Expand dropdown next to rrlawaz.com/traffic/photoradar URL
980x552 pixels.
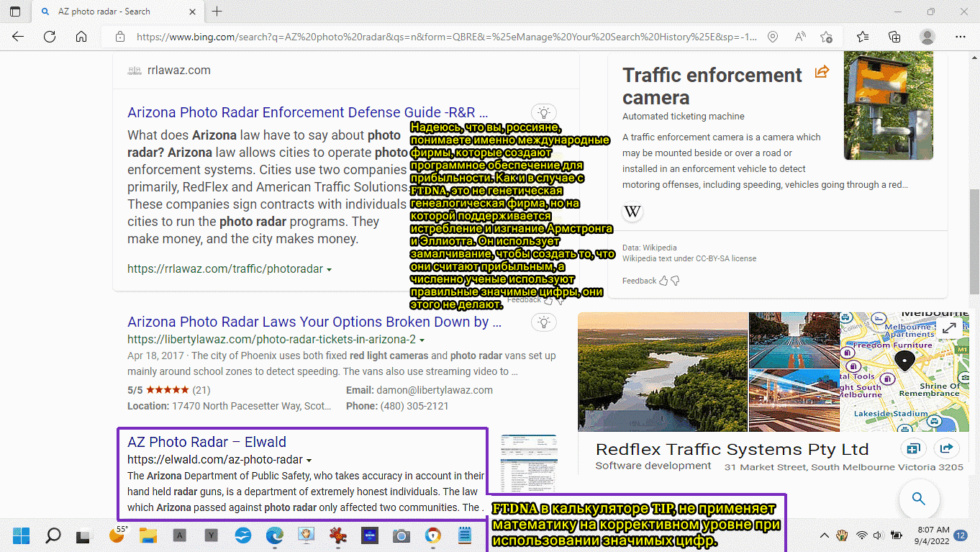point(329,269)
